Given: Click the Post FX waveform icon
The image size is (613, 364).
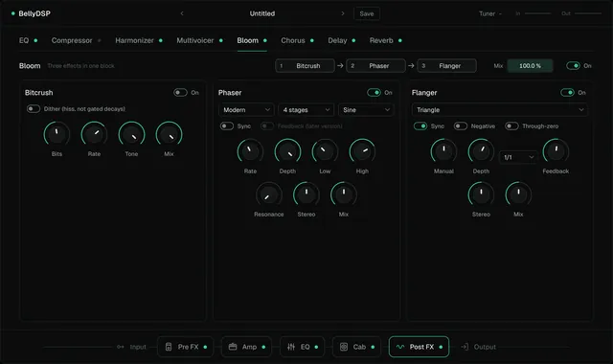Looking at the screenshot, I should [x=400, y=347].
